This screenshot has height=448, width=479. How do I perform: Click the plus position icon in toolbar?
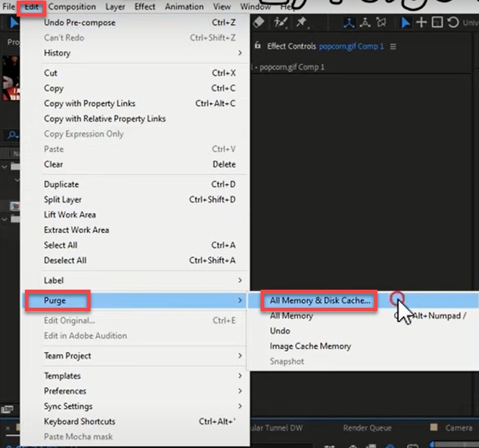(x=421, y=22)
